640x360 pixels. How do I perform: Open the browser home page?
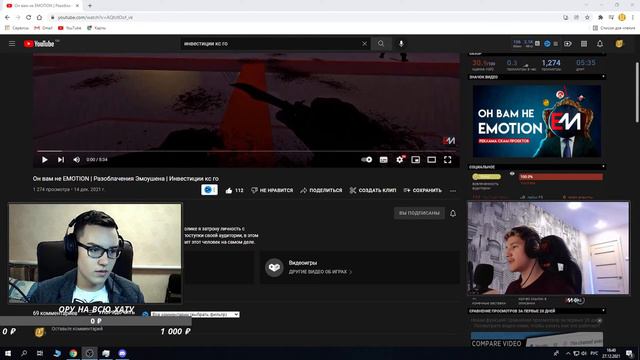[x=39, y=17]
